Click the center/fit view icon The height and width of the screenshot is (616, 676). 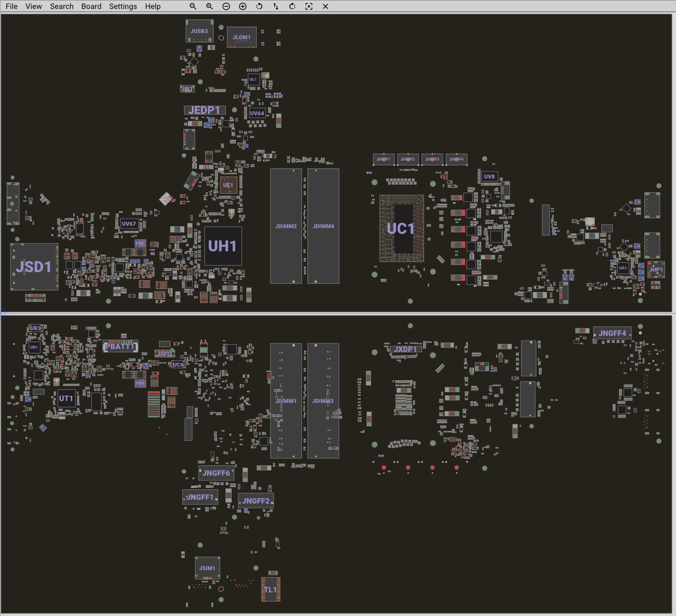pos(309,6)
